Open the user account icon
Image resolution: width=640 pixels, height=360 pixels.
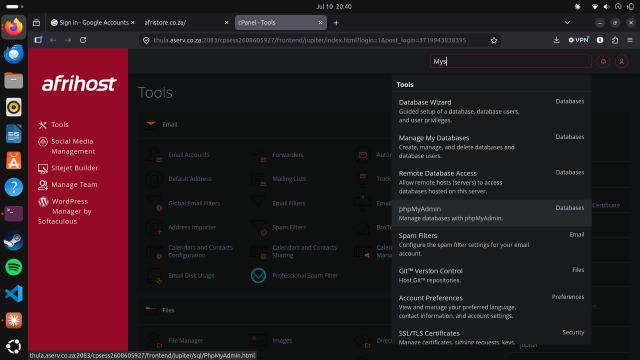(x=622, y=62)
